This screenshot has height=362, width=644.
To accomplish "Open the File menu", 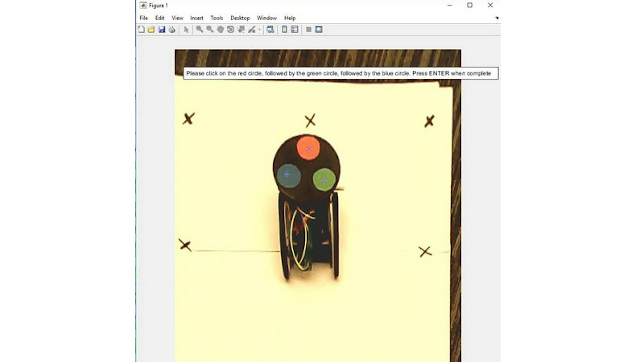I will pos(144,18).
